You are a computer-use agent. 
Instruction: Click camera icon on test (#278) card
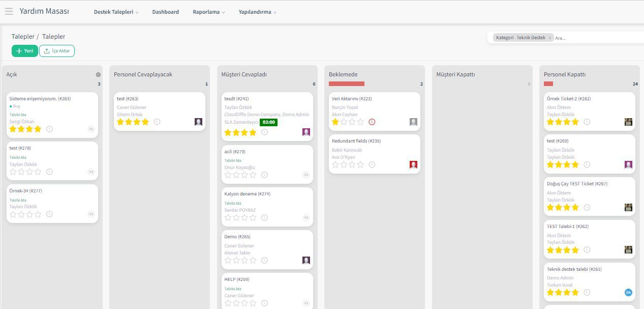(91, 172)
